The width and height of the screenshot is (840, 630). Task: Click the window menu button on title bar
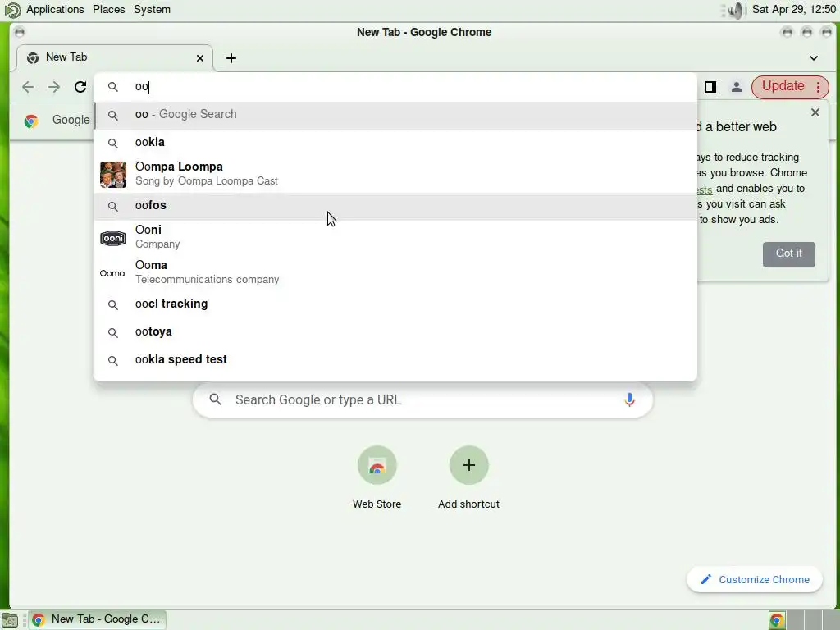(20, 32)
